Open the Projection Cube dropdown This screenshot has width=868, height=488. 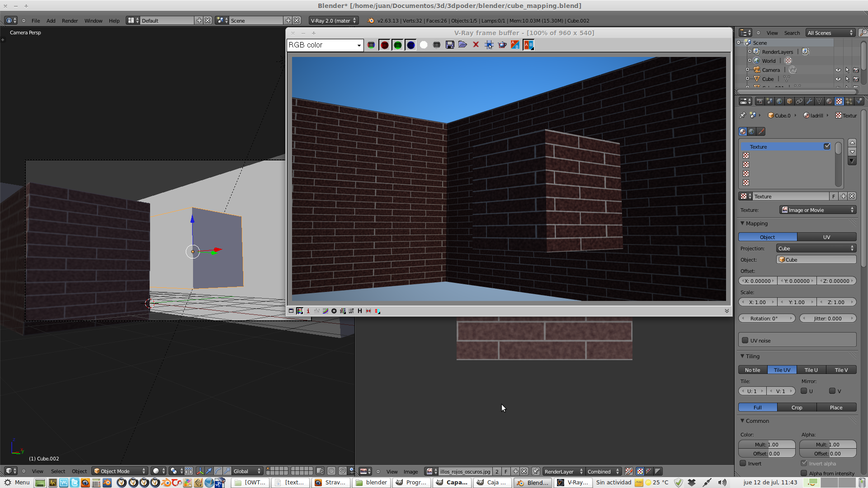click(x=816, y=249)
